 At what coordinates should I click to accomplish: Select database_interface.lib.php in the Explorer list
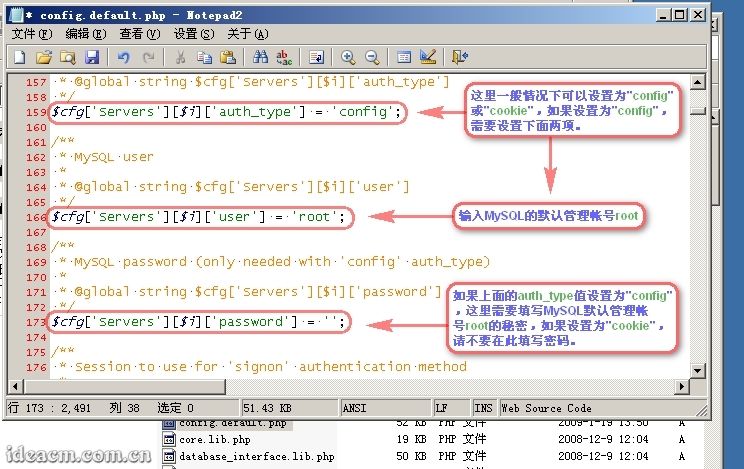pos(257,457)
